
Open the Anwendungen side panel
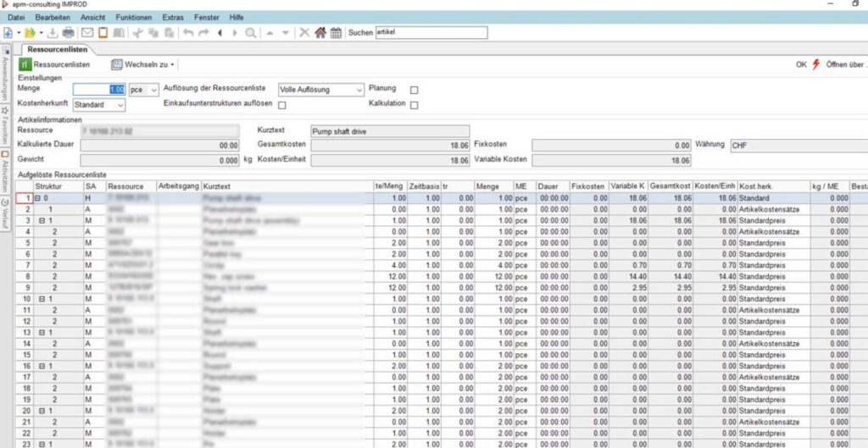tap(6, 72)
